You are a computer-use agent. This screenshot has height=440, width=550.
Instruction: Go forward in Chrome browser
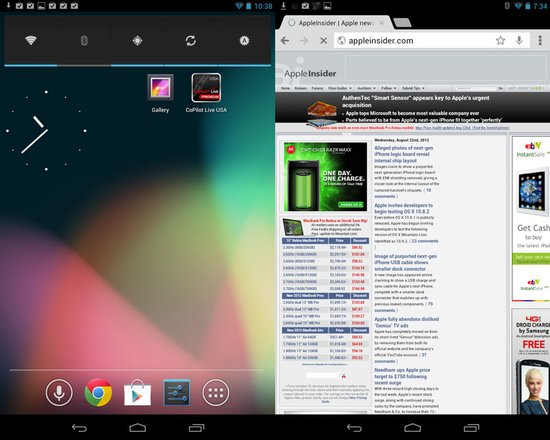click(x=304, y=41)
